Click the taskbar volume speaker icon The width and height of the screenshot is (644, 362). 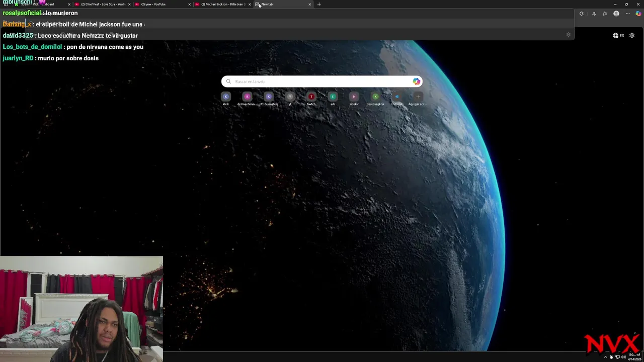pyautogui.click(x=623, y=357)
